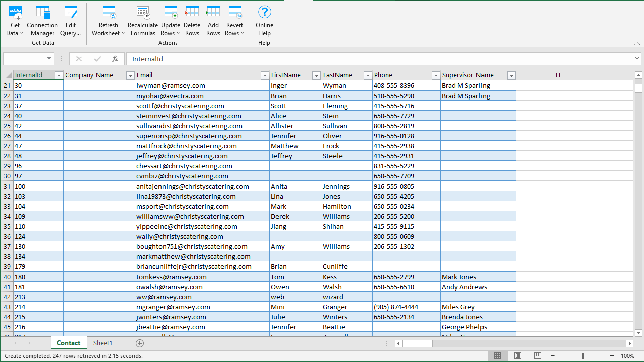Click the Refresh Worksheet button
The height and width of the screenshot is (362, 644).
pyautogui.click(x=108, y=21)
